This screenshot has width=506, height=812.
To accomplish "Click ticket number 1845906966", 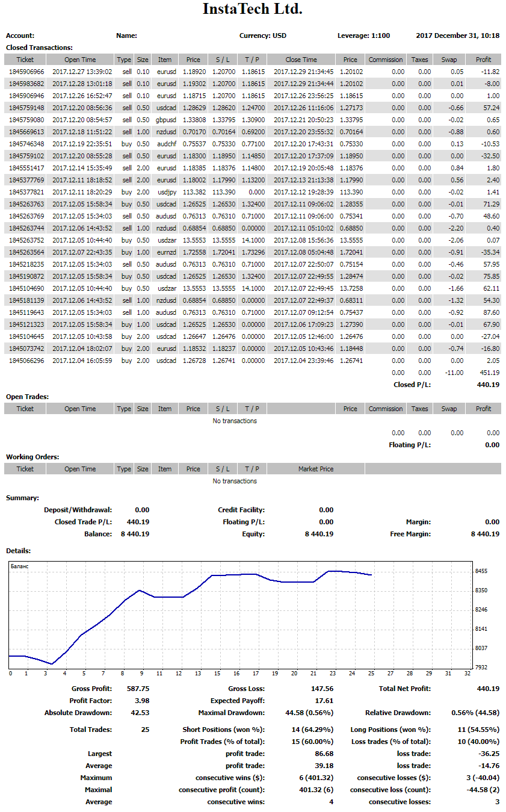I will tap(26, 72).
